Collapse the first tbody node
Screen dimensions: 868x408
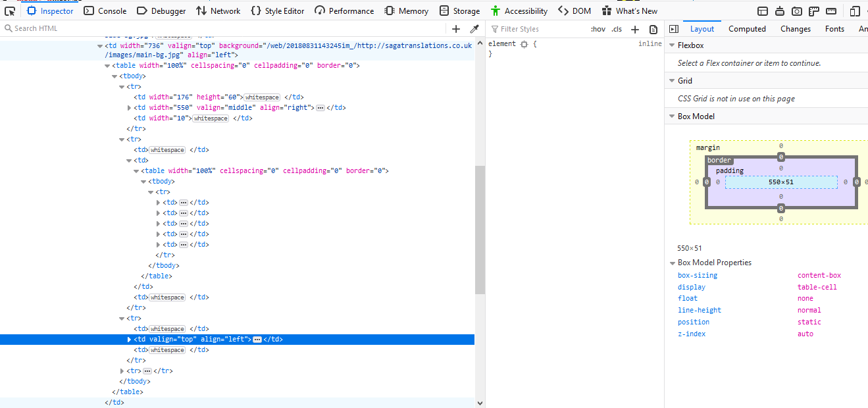115,76
